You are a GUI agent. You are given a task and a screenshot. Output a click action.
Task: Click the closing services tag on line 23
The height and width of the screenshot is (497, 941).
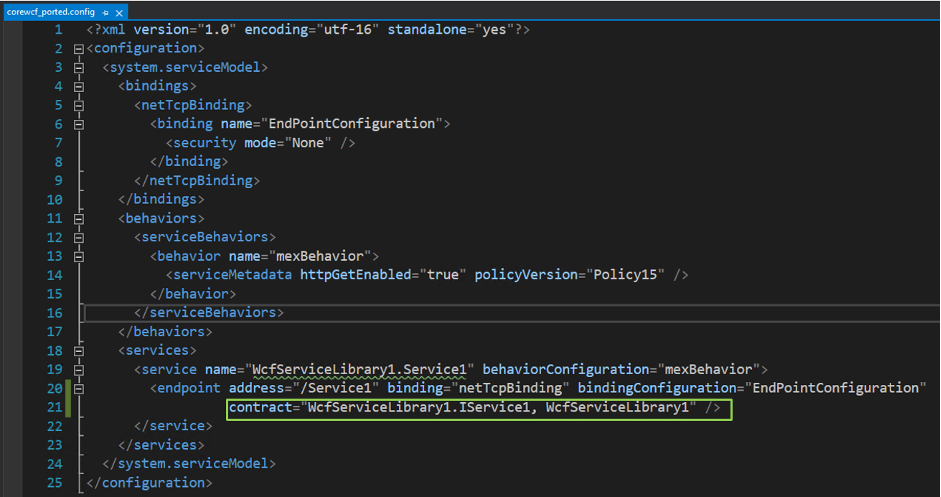click(161, 445)
